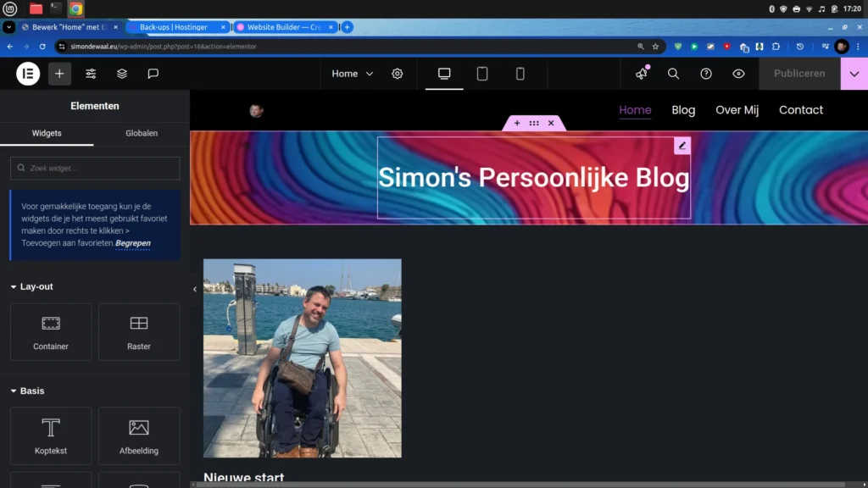Open page settings gear icon

tap(398, 74)
